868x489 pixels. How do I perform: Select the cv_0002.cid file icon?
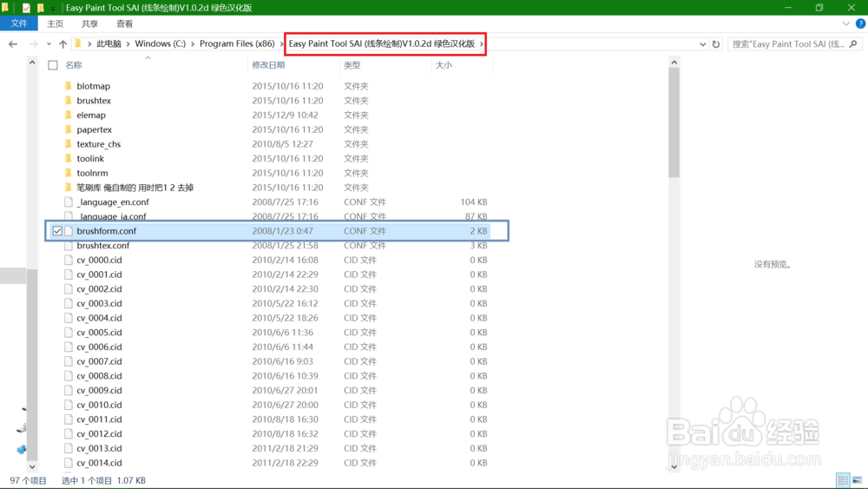[x=68, y=289]
